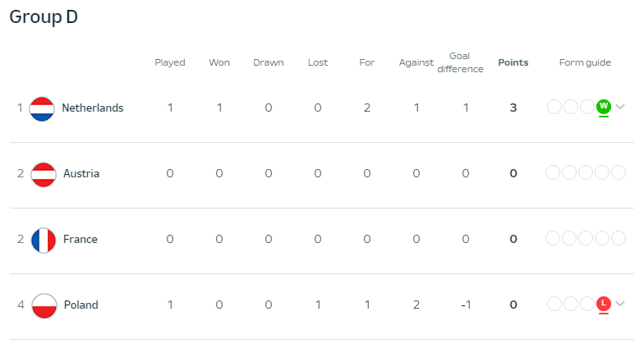
Task: Click the Austria flag icon
Action: 44,175
